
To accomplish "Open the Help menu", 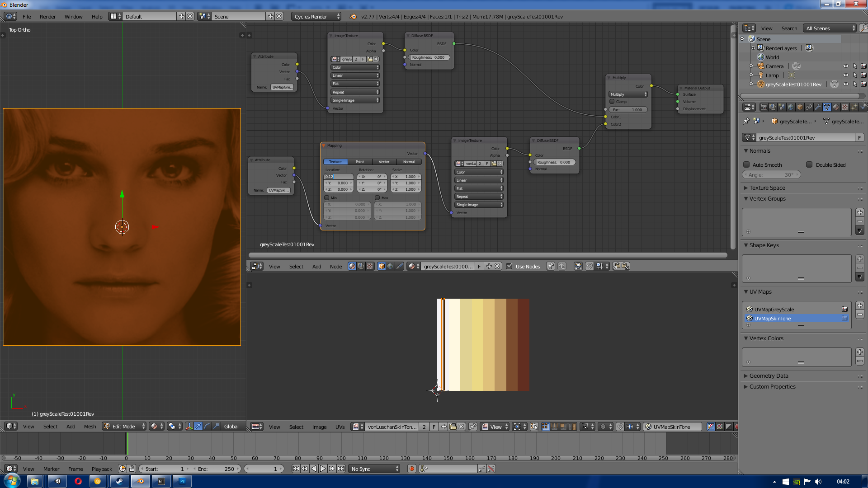I will coord(97,16).
